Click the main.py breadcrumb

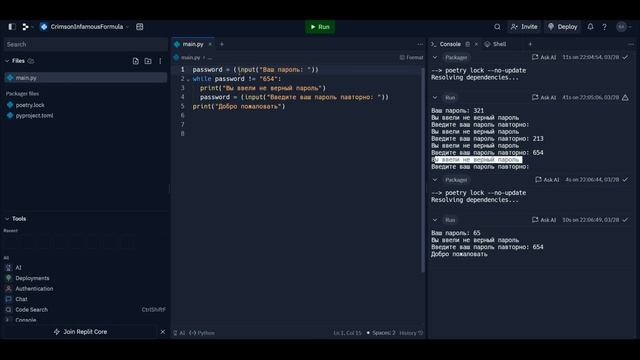pos(187,58)
